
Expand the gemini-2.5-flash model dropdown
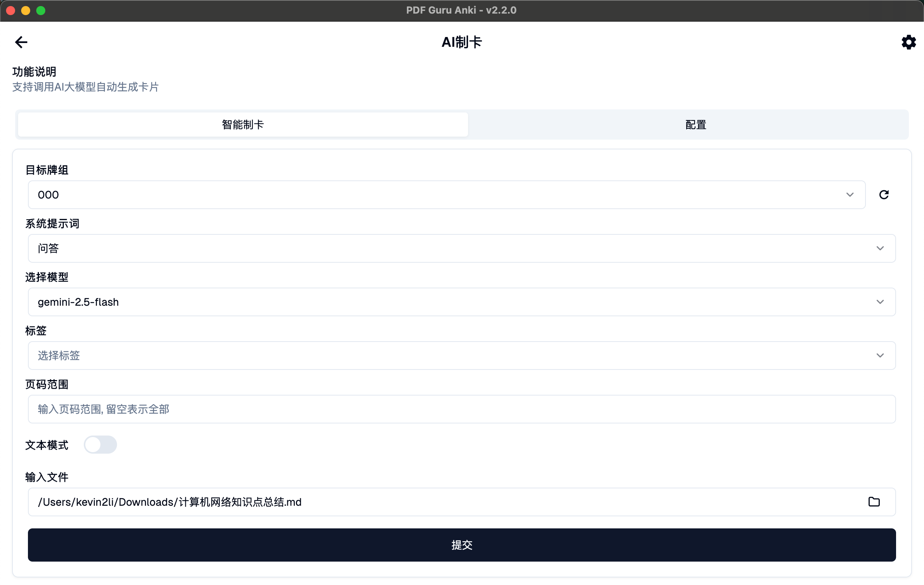462,302
